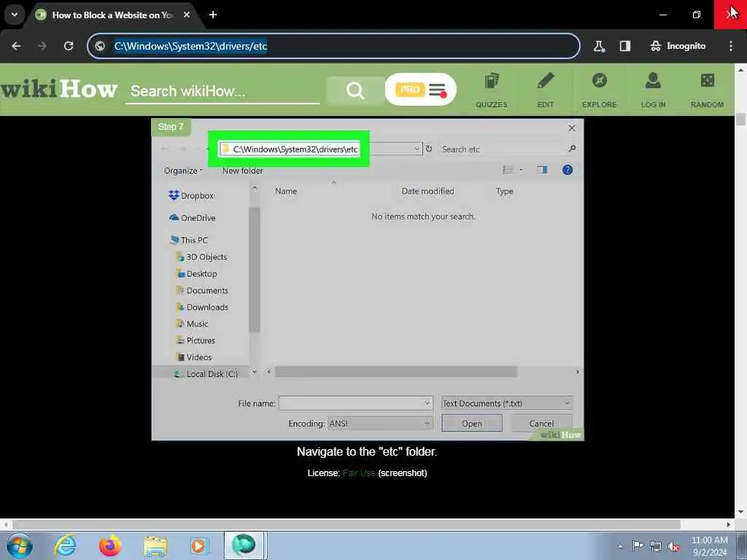The height and width of the screenshot is (560, 747).
Task: Click the Search wikiHow input field
Action: (x=222, y=91)
